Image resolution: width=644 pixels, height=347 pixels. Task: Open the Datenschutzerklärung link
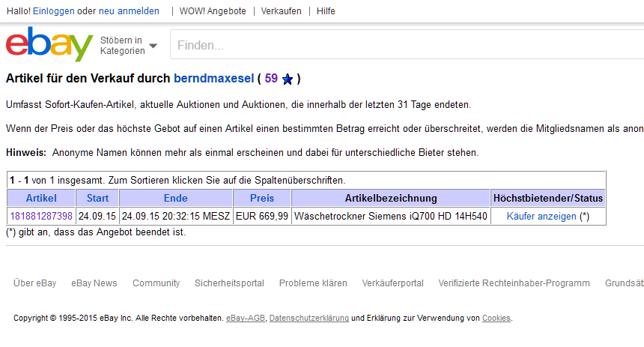pyautogui.click(x=309, y=319)
